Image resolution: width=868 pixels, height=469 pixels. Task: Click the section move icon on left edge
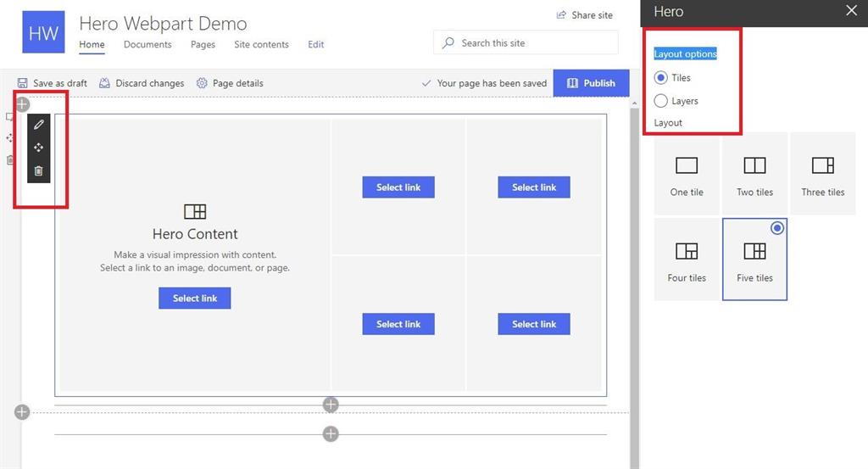click(x=9, y=138)
